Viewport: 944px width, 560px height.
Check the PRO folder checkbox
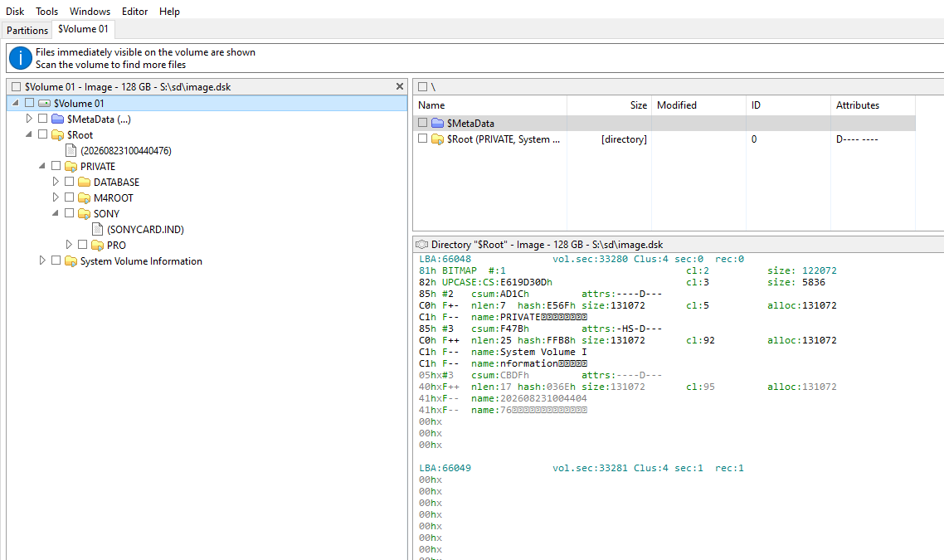tap(82, 245)
